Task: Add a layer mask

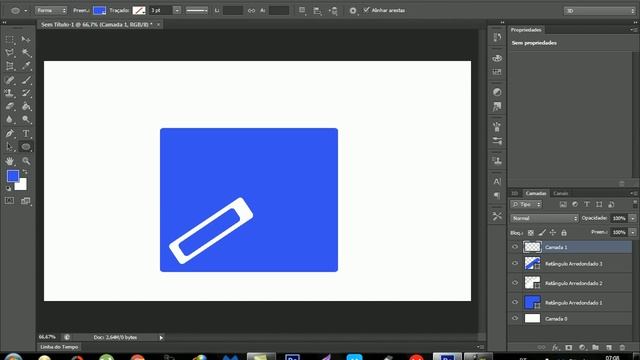Action: [x=569, y=347]
